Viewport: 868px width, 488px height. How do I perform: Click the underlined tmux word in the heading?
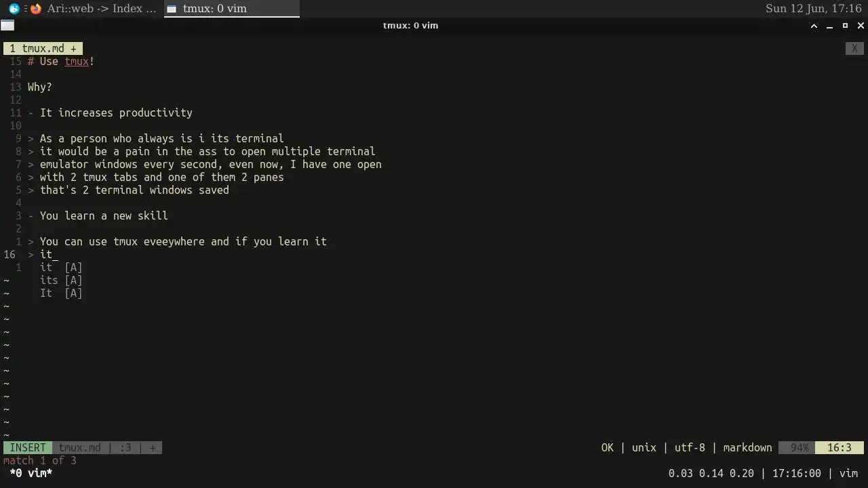point(77,62)
